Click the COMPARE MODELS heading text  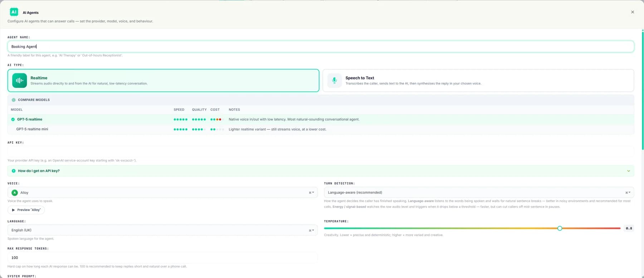(x=34, y=100)
